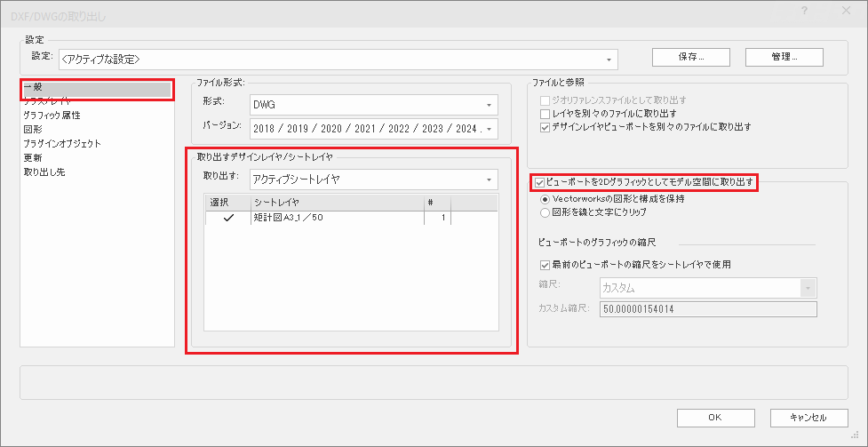Click the 保存... button
The width and height of the screenshot is (868, 447).
690,57
